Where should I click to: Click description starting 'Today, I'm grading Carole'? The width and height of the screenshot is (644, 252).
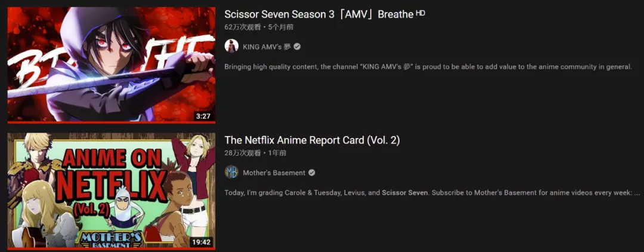point(432,193)
